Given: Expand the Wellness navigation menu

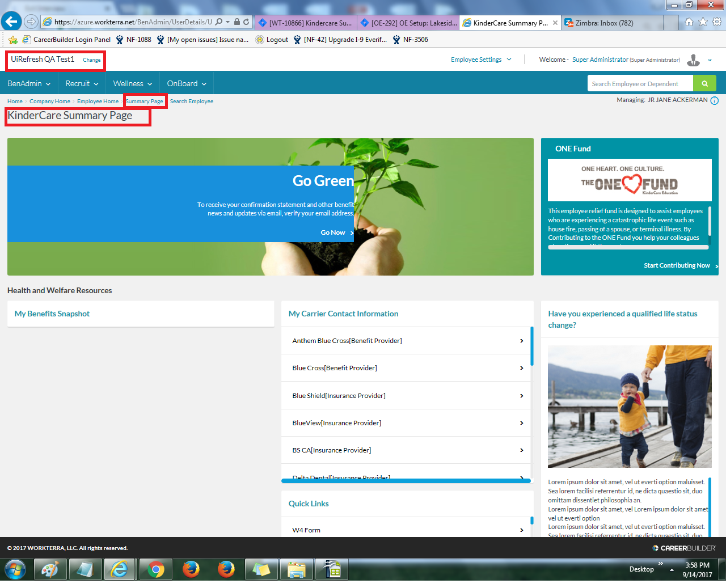Looking at the screenshot, I should click(132, 83).
